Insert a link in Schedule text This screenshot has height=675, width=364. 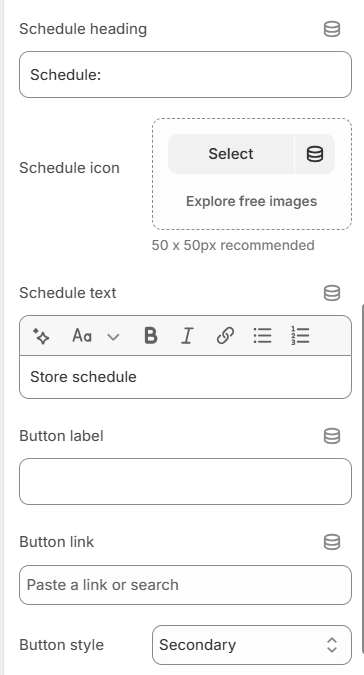(x=225, y=336)
